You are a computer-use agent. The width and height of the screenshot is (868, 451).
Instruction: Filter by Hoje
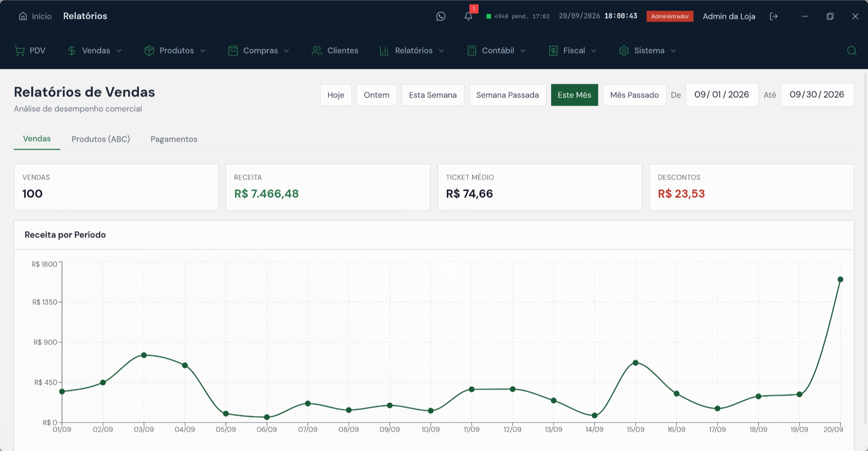[x=336, y=95]
